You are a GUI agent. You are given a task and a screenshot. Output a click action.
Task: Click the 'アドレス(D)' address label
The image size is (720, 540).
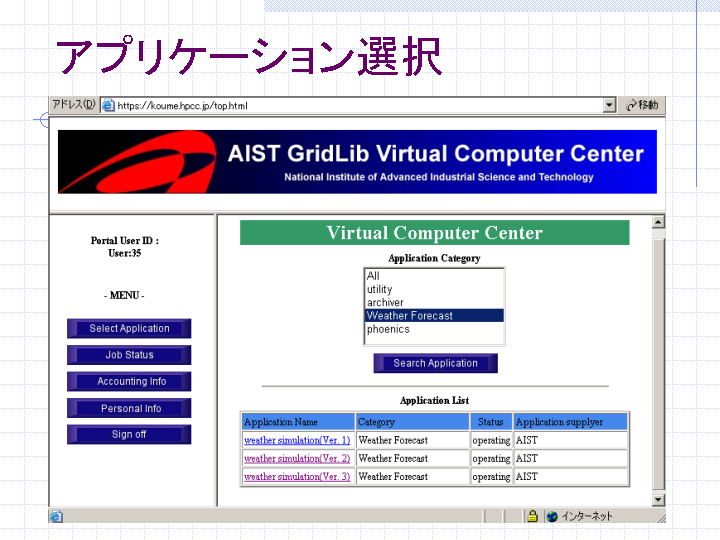(x=74, y=105)
